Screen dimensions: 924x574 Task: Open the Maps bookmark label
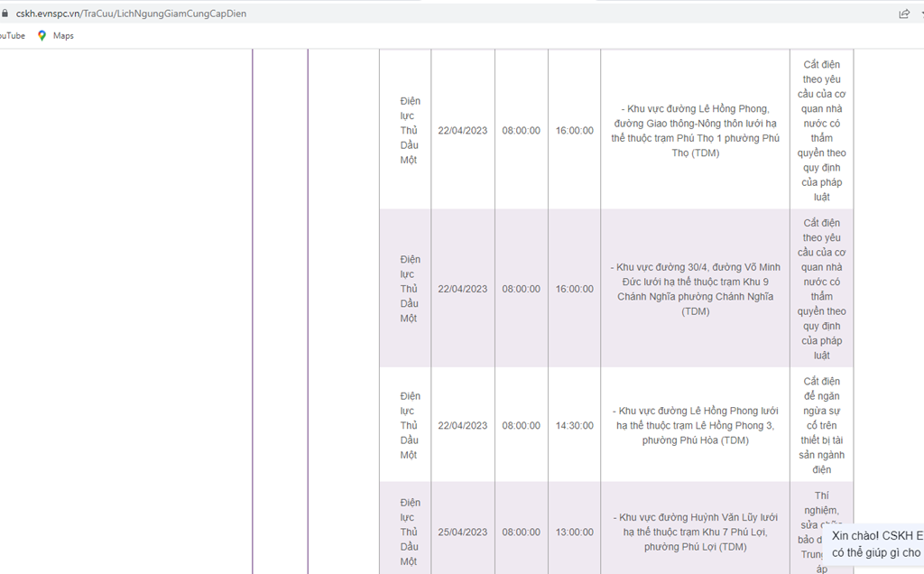coord(63,35)
